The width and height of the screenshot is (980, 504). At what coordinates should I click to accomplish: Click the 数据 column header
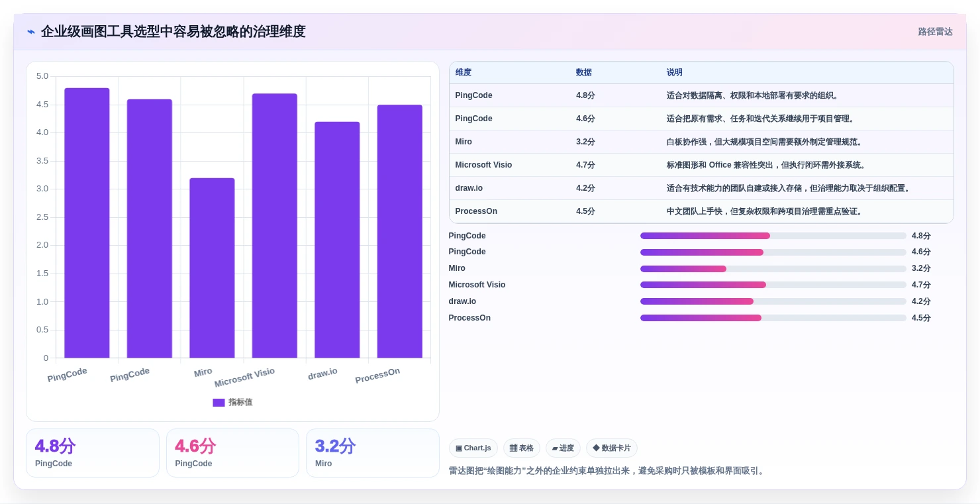pyautogui.click(x=584, y=73)
